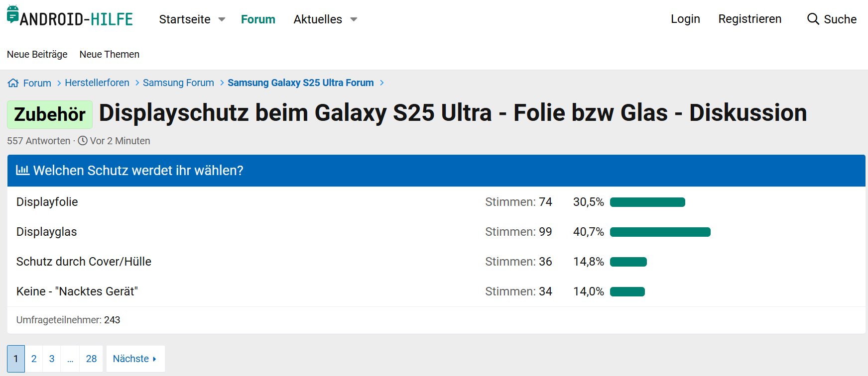The image size is (868, 376).
Task: Click the Displayglas poll result bar
Action: click(x=660, y=232)
